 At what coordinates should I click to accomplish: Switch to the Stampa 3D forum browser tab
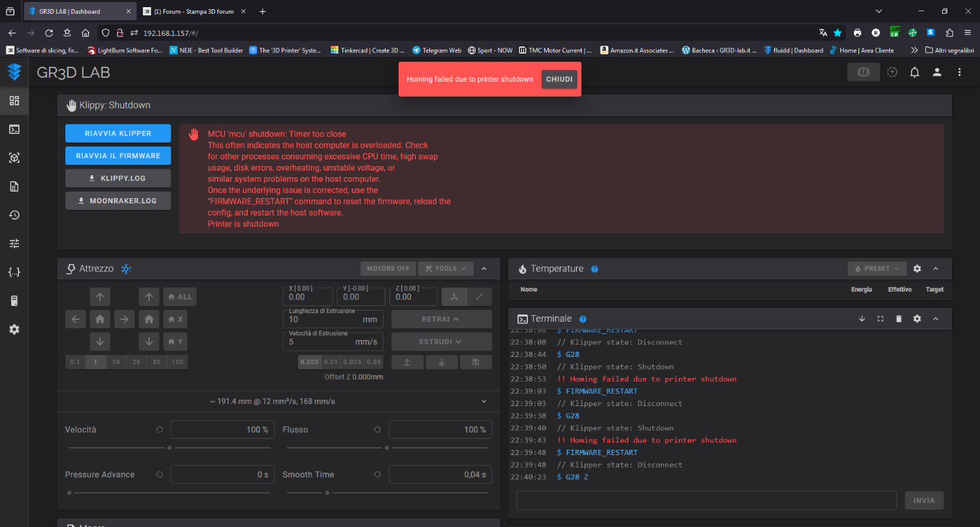pyautogui.click(x=189, y=12)
